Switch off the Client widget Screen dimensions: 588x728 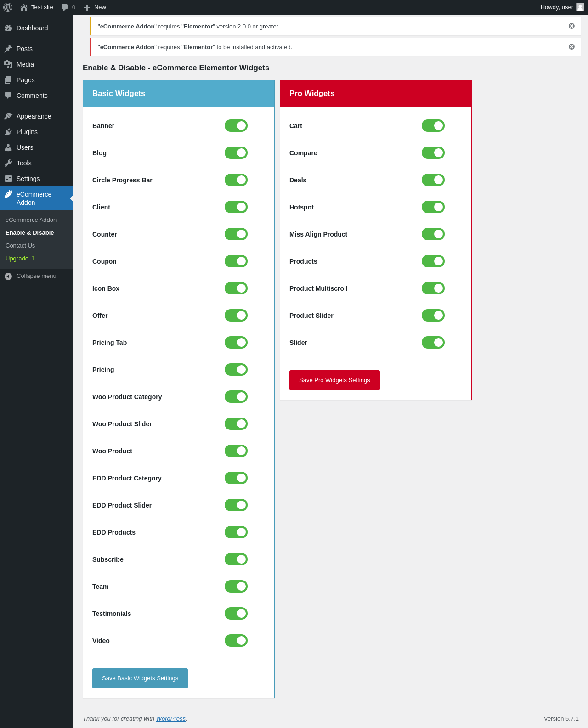[236, 207]
